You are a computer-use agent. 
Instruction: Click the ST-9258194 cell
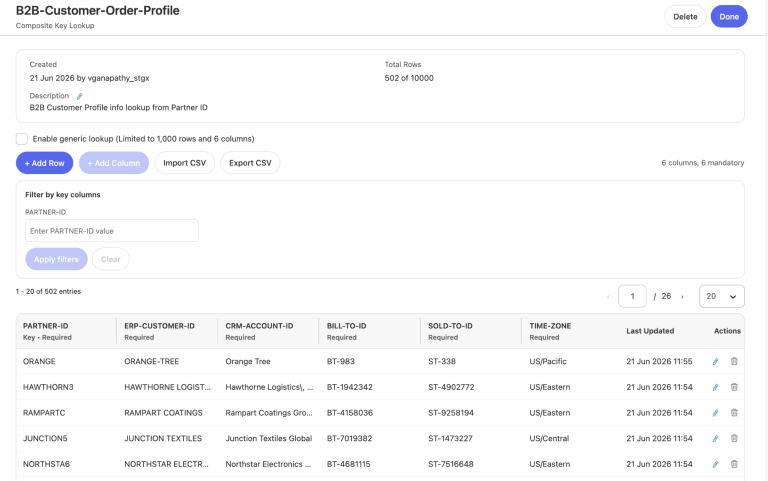tap(451, 413)
